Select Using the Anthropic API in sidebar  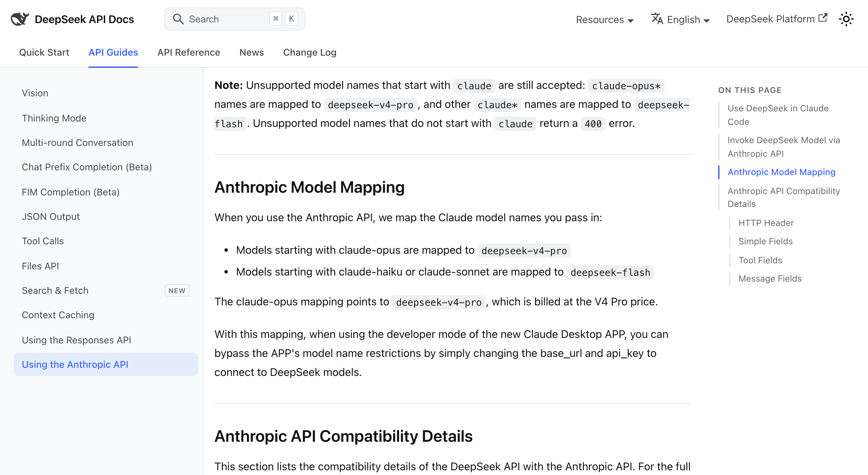pyautogui.click(x=106, y=364)
